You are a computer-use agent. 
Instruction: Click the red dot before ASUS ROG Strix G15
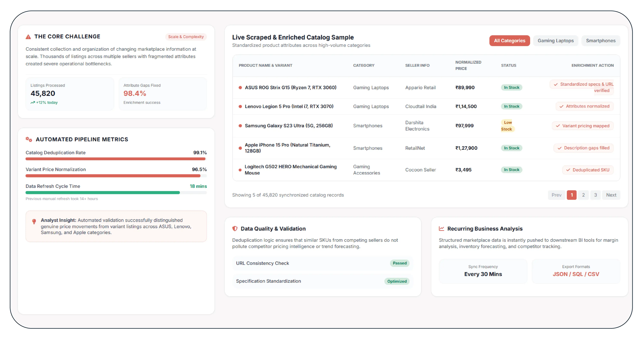(x=240, y=87)
